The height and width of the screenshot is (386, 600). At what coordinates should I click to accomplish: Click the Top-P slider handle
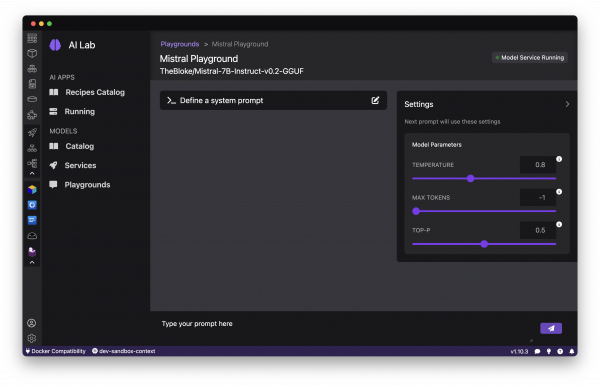[x=484, y=244]
